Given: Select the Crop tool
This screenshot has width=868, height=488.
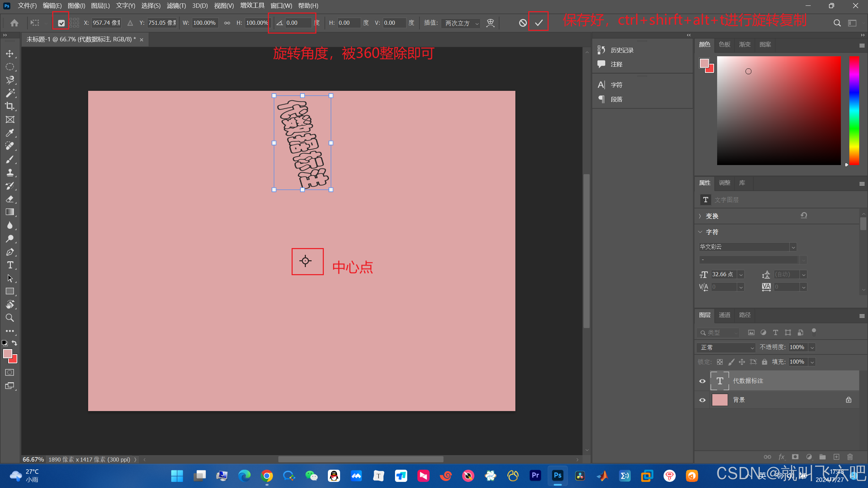Looking at the screenshot, I should pos(10,106).
